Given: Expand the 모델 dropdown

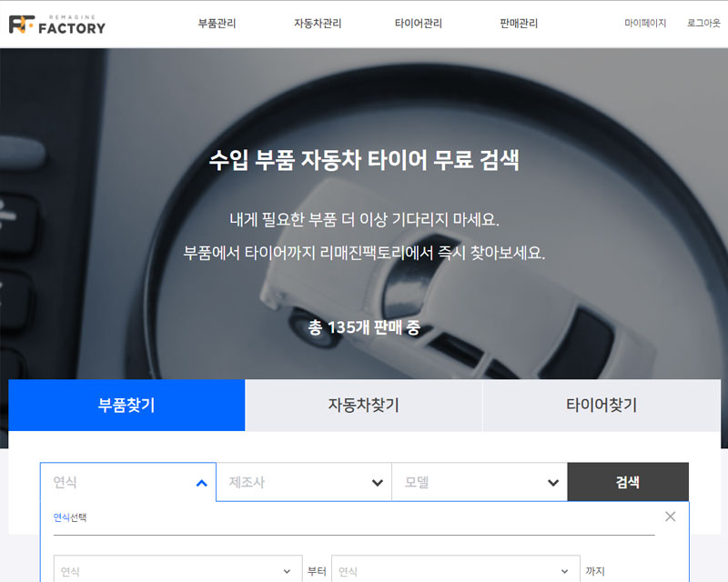Looking at the screenshot, I should coord(480,483).
